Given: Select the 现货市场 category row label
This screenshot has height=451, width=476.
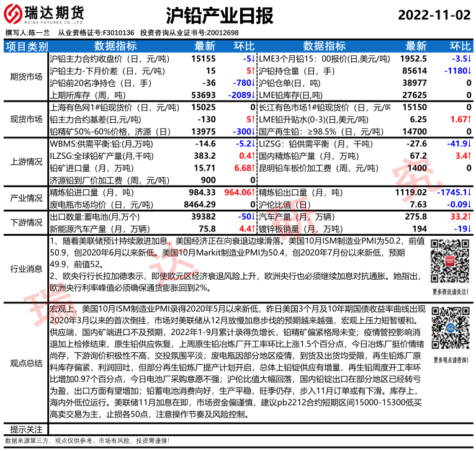Looking at the screenshot, I should pyautogui.click(x=25, y=118).
